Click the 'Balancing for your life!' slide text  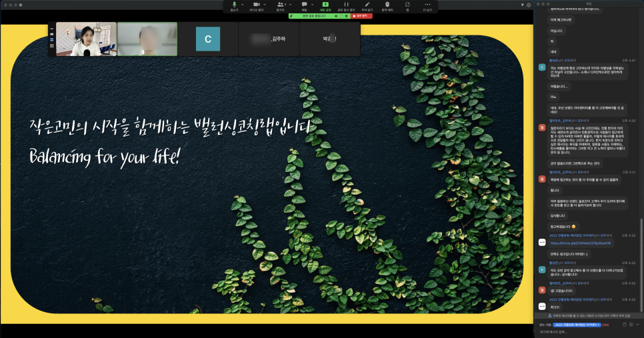tap(105, 157)
